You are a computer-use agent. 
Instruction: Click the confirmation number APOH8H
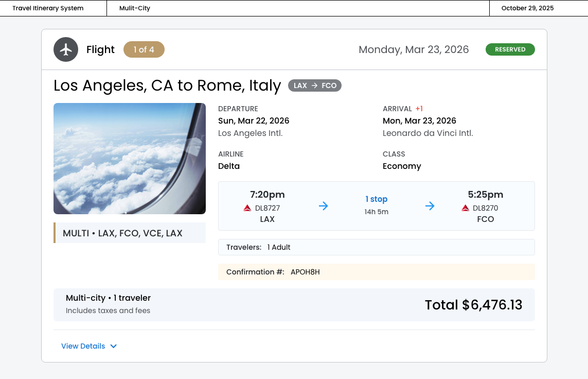[305, 272]
